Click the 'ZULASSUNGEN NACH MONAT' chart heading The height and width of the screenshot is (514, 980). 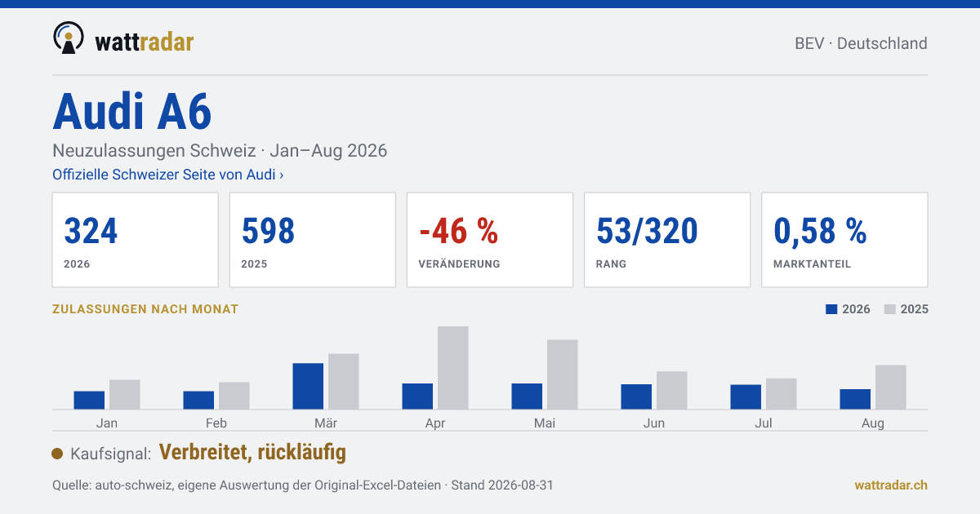click(145, 309)
